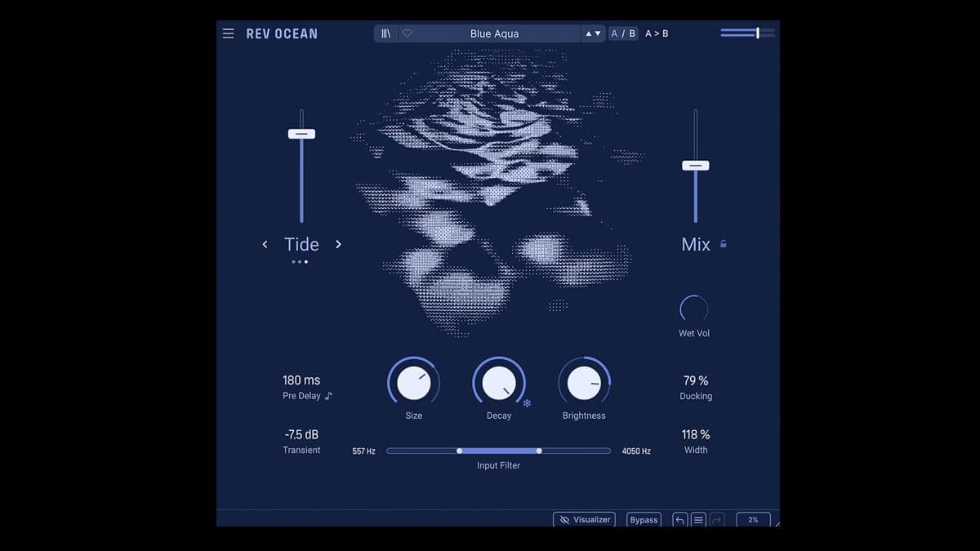The width and height of the screenshot is (980, 551).
Task: Click the -7.5 dB Transient value
Action: click(x=301, y=435)
